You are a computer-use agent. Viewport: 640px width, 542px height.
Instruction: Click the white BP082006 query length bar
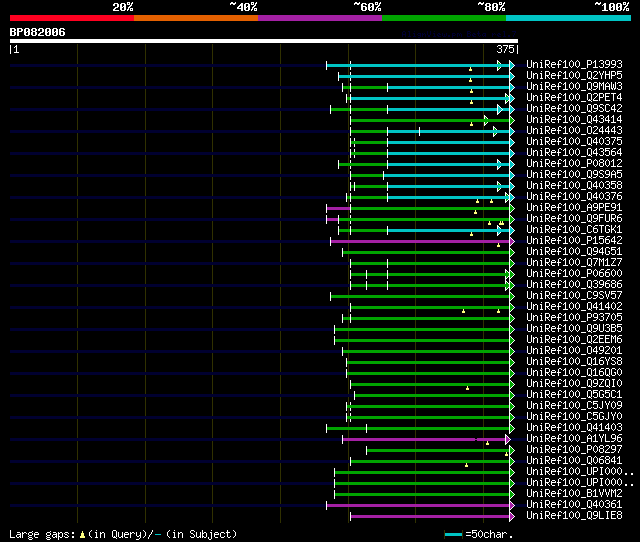click(264, 41)
